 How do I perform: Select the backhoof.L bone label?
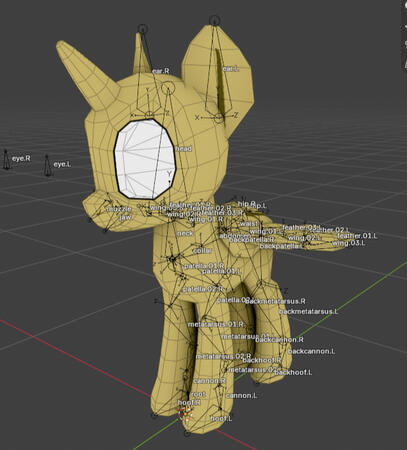pos(293,372)
